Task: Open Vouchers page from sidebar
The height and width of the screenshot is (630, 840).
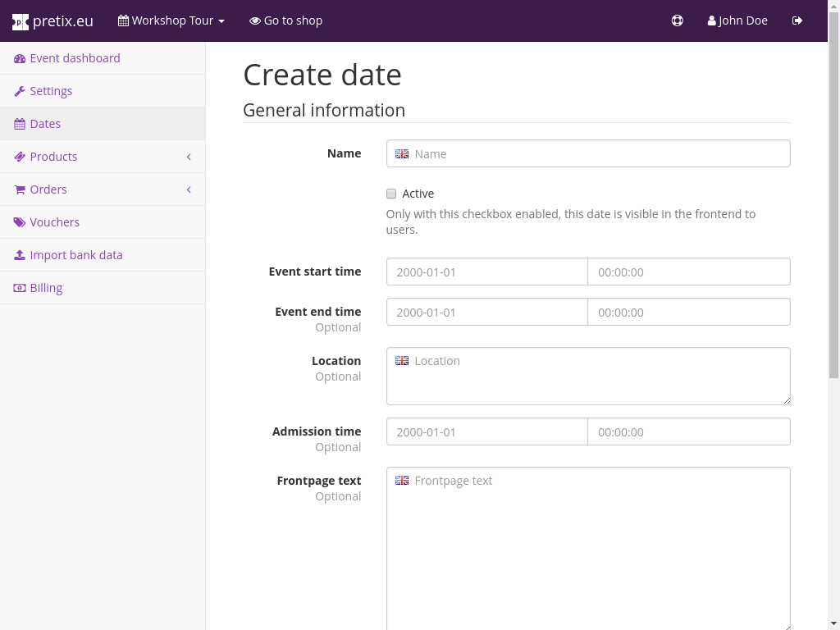Action: [103, 222]
